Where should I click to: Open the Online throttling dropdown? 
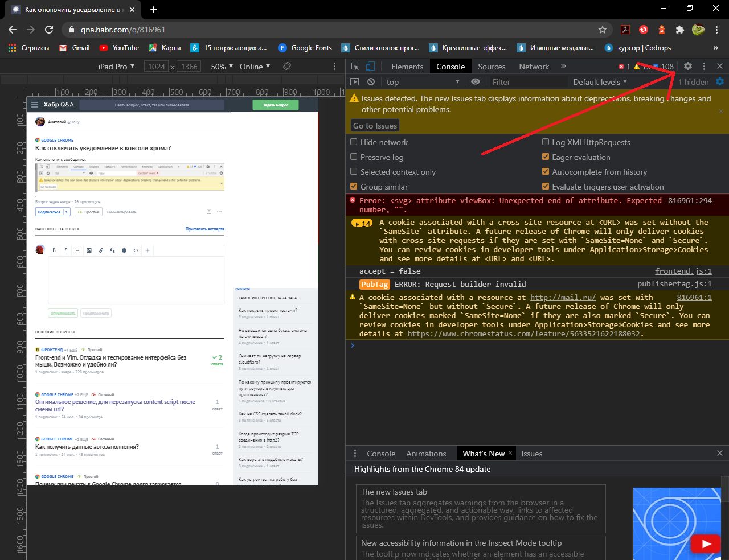255,67
